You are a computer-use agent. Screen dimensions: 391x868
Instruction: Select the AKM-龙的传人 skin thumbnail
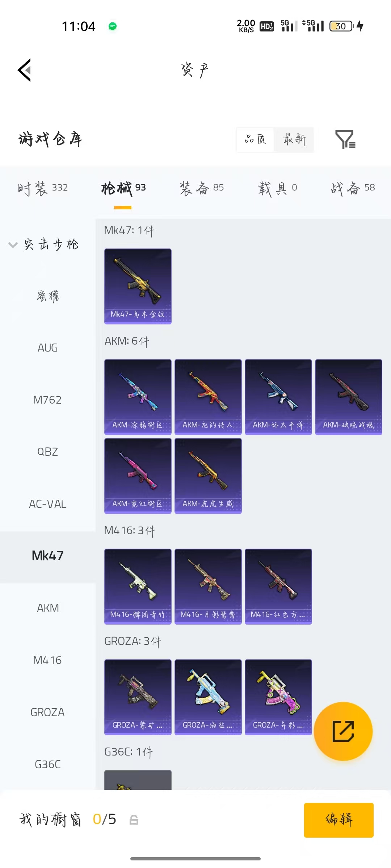(208, 397)
